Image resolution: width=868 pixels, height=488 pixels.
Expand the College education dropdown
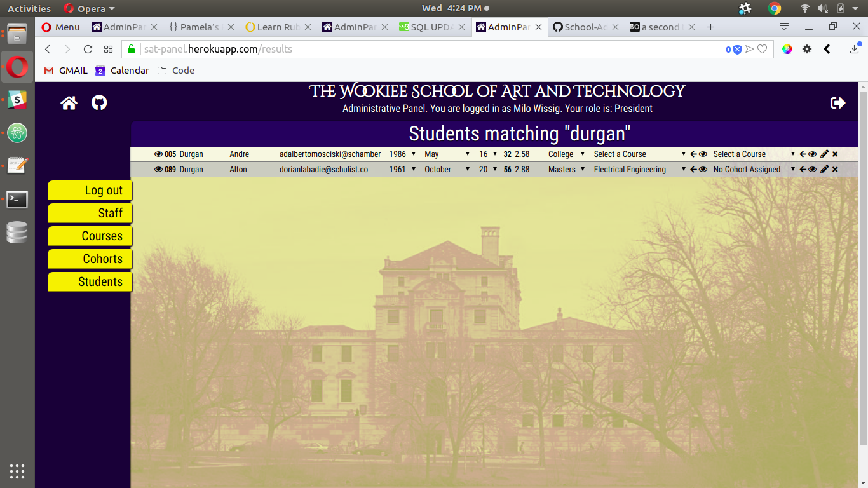(567, 154)
